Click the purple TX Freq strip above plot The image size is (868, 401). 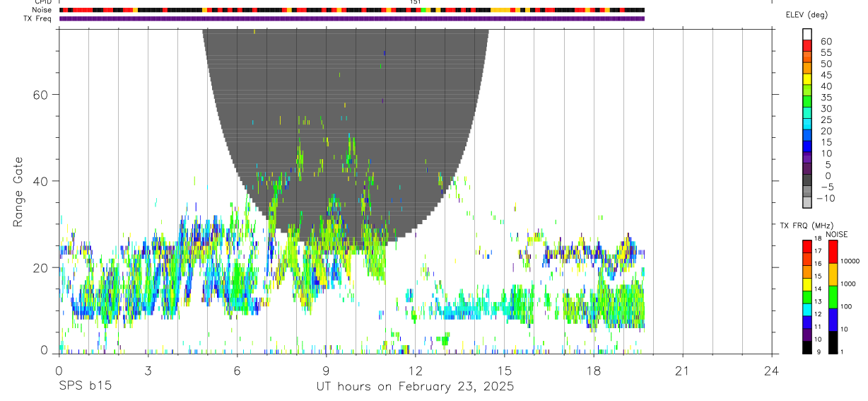pos(352,18)
